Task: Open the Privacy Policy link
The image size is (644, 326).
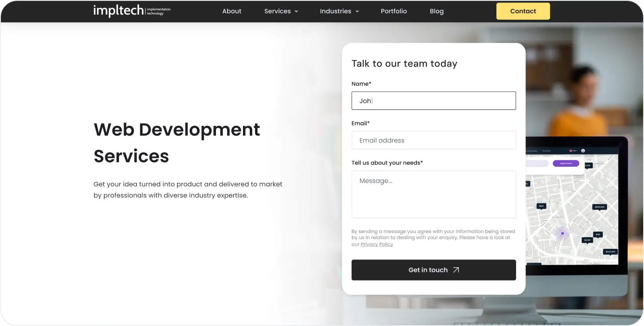Action: (x=377, y=244)
